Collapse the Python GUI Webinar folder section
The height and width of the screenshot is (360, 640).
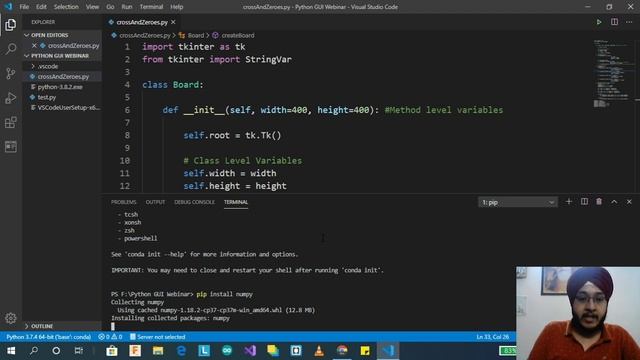pos(56,56)
